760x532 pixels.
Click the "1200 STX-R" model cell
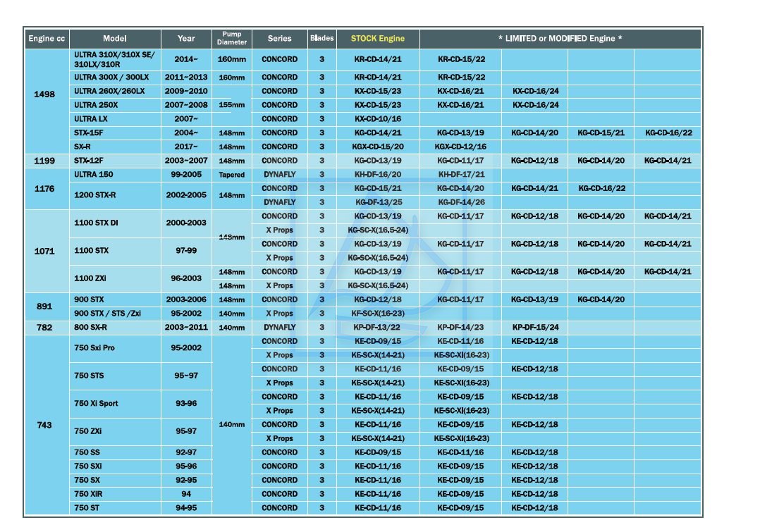click(x=115, y=195)
